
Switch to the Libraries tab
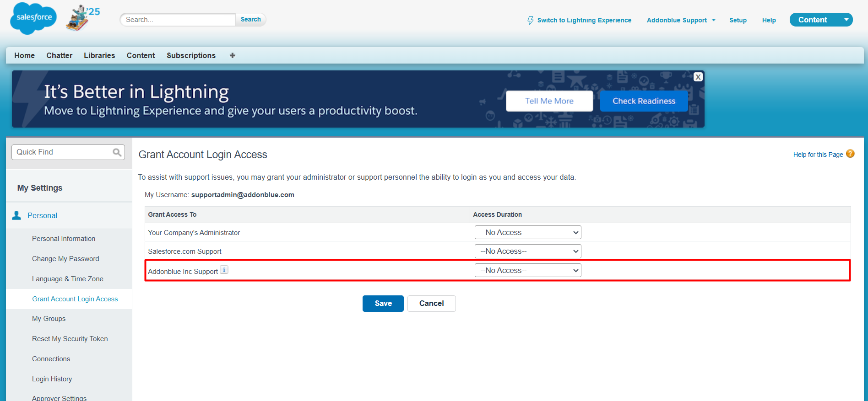(99, 55)
